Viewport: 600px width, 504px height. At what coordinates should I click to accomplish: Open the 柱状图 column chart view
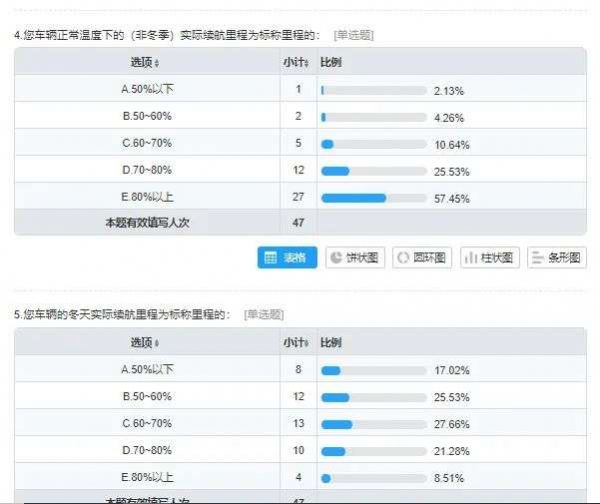tap(489, 258)
